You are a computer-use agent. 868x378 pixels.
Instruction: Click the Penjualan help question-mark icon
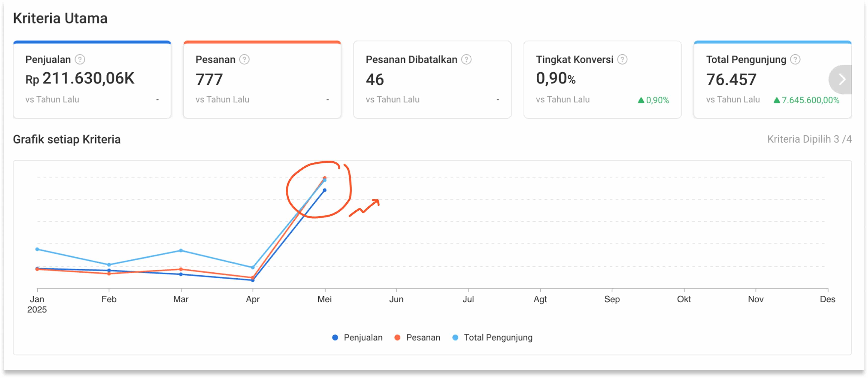coord(80,60)
